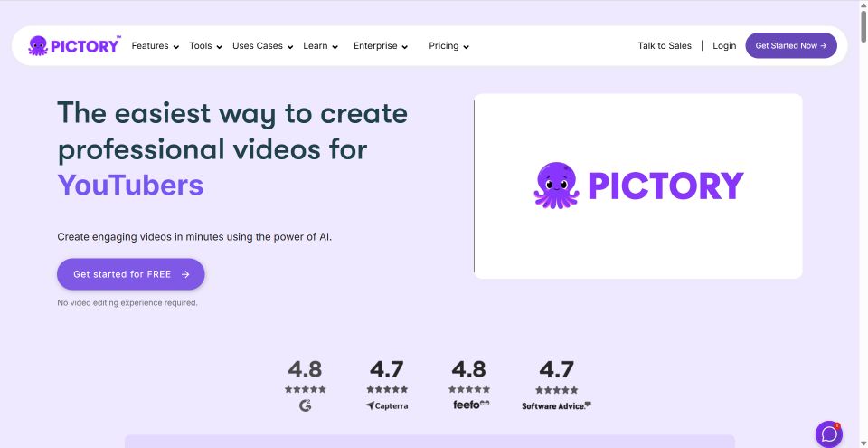Click the G2 rating logo

click(305, 405)
